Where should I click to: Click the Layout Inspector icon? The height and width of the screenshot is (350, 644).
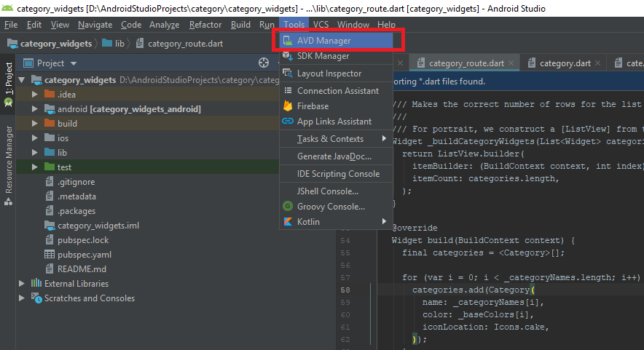tap(287, 73)
